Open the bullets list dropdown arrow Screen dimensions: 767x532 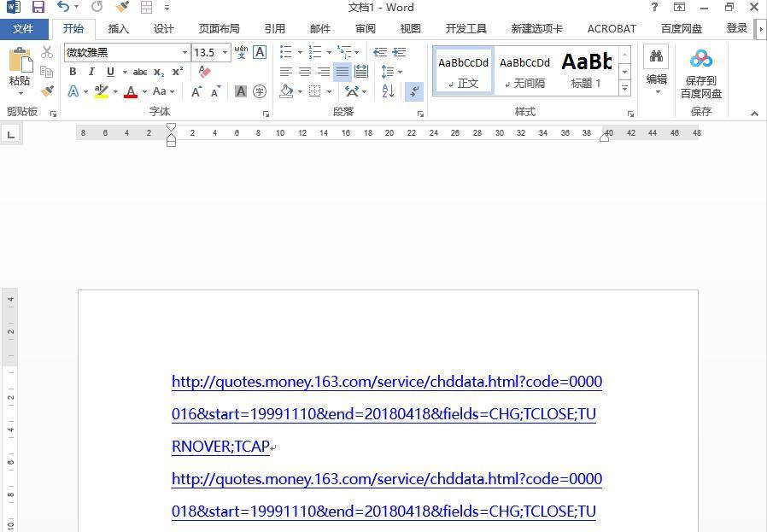300,52
